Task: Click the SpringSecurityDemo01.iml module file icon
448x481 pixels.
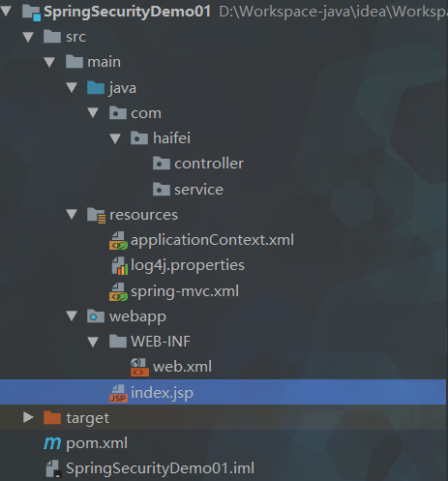Action: click(53, 468)
